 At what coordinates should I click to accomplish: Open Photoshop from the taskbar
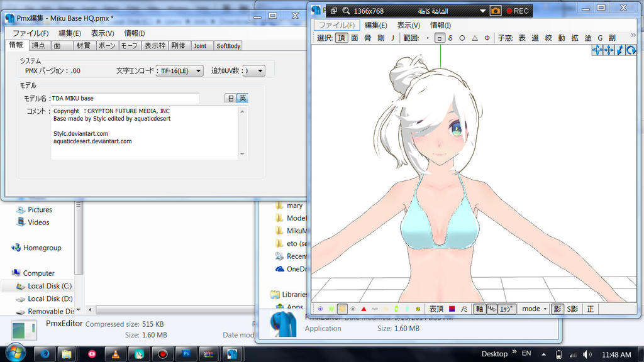click(x=186, y=354)
